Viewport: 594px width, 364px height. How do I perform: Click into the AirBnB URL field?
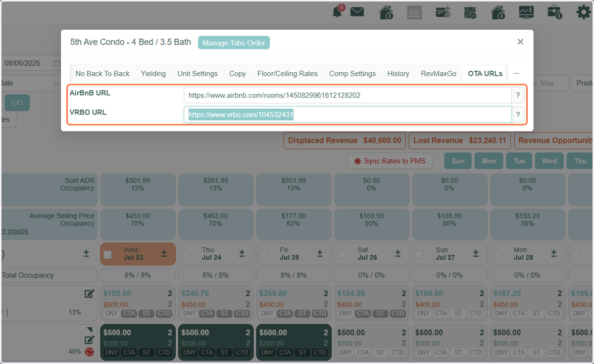coord(347,95)
